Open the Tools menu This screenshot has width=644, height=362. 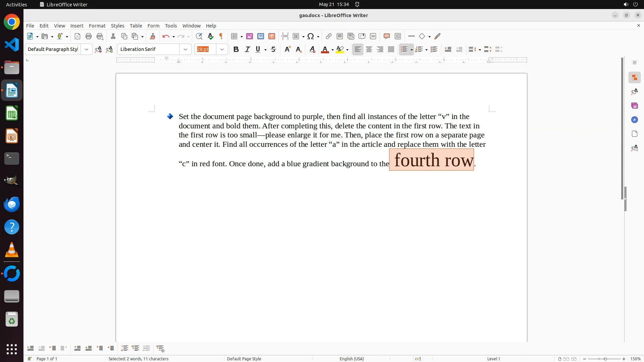171,26
